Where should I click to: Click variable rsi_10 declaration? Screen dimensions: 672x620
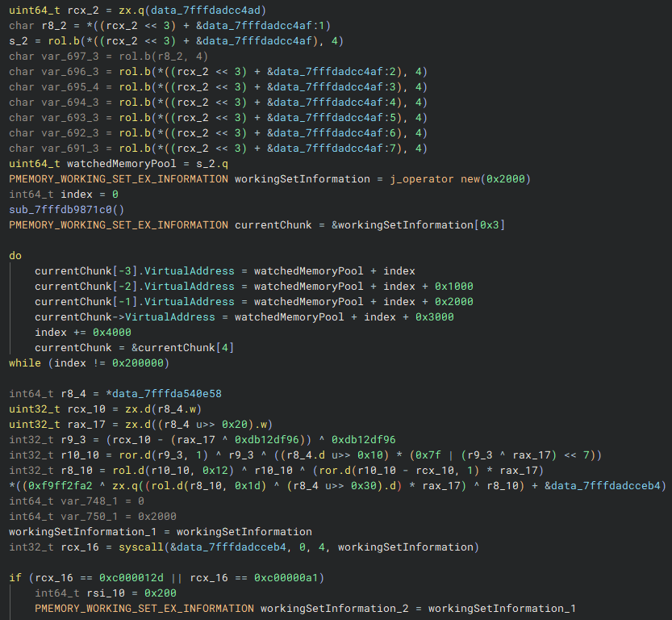tap(106, 593)
